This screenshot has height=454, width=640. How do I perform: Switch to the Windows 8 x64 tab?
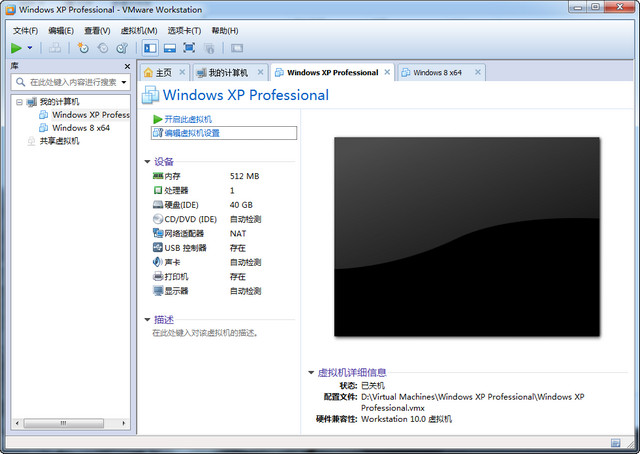(437, 73)
